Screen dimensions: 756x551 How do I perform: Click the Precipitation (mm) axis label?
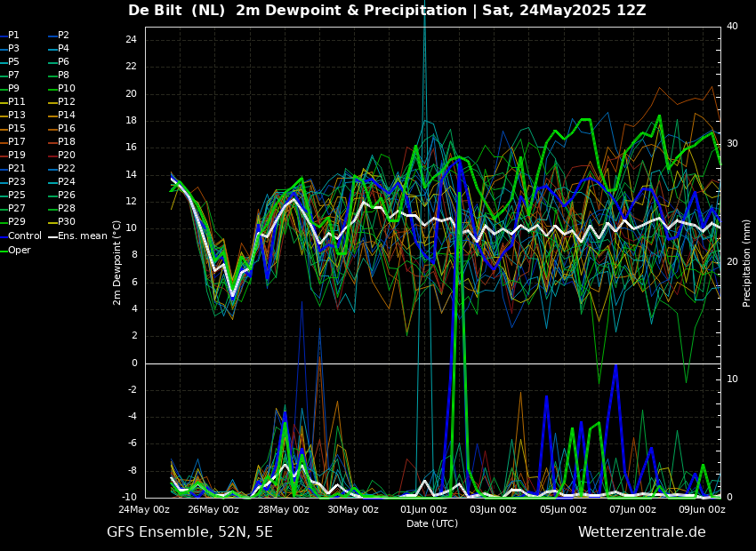747,262
